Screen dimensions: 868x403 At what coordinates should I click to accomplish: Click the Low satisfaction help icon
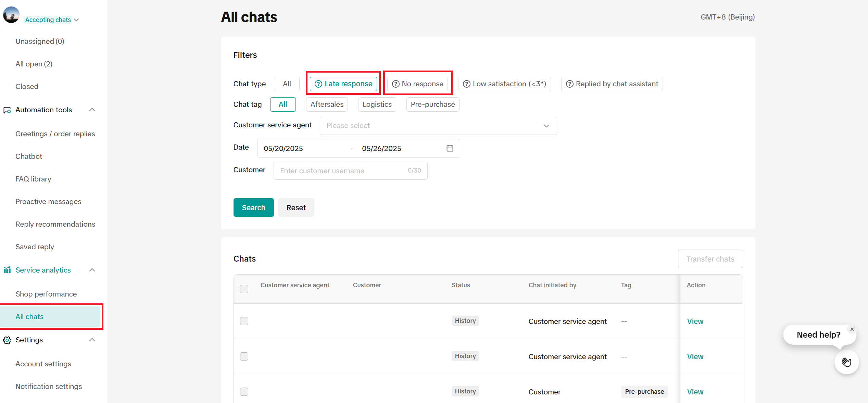click(466, 84)
